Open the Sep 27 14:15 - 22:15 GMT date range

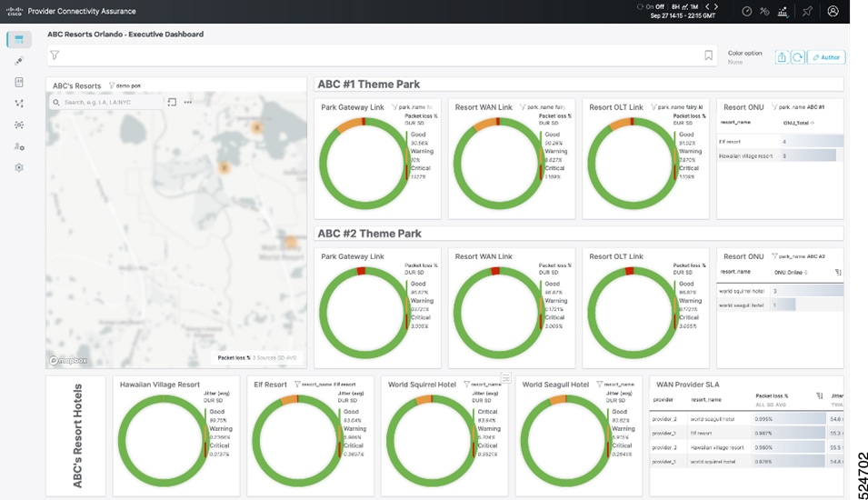pos(683,15)
